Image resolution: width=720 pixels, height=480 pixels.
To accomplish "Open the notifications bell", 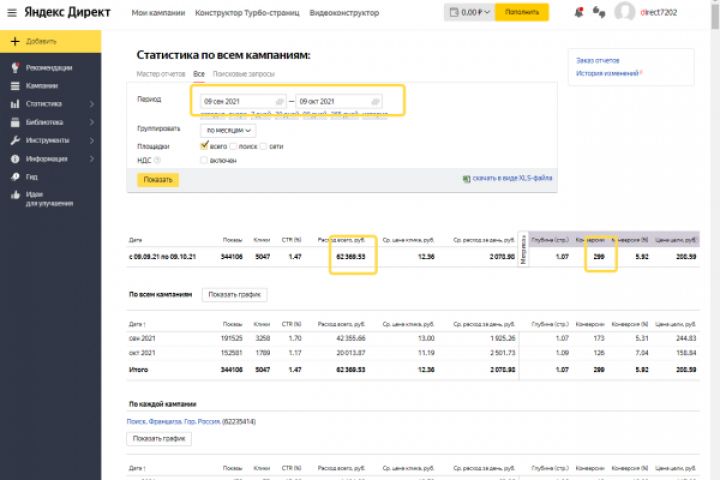I will pos(580,13).
